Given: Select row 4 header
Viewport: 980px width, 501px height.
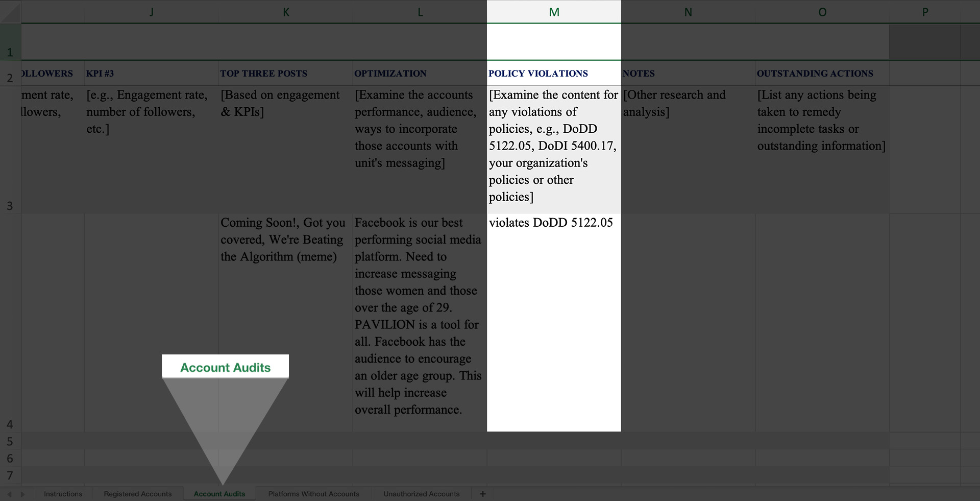Looking at the screenshot, I should 10,323.
